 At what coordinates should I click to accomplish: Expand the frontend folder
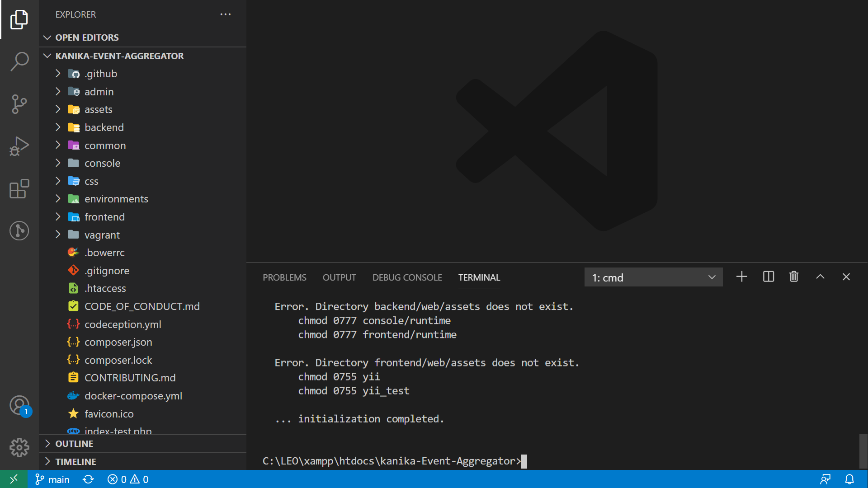tap(142, 217)
